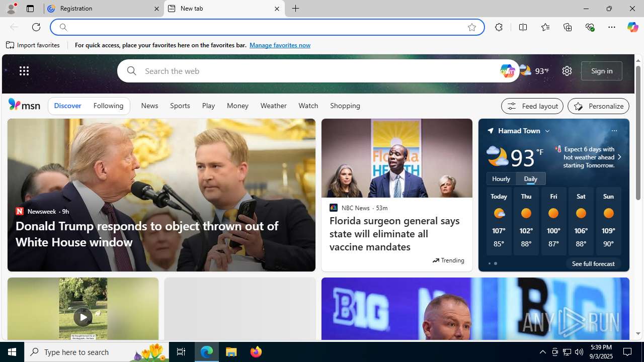Add this page to favorites star
644x362 pixels.
tap(472, 27)
